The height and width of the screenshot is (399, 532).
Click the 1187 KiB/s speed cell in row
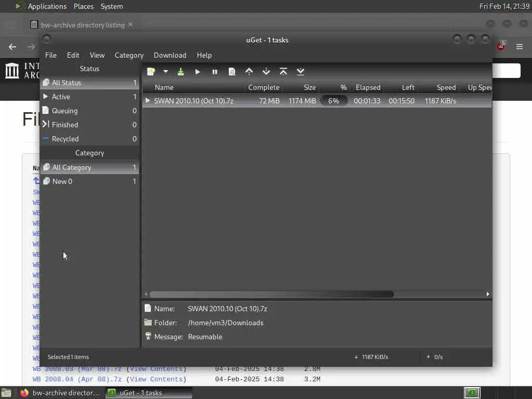[x=441, y=101]
